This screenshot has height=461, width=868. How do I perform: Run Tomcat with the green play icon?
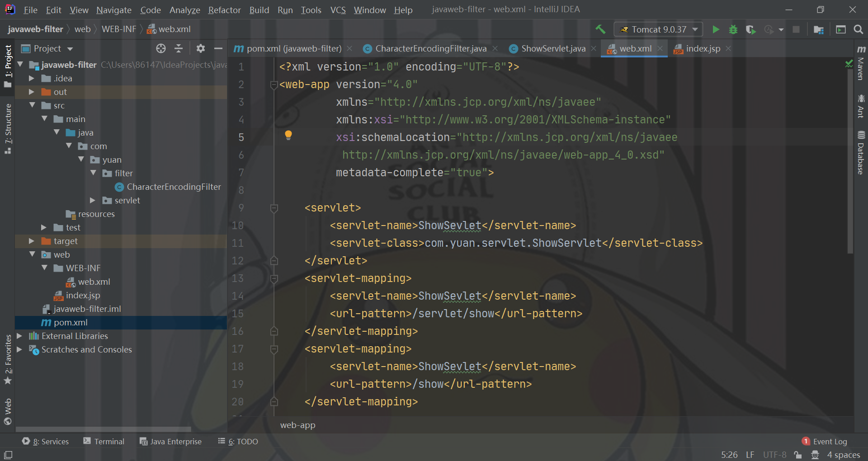(x=716, y=29)
